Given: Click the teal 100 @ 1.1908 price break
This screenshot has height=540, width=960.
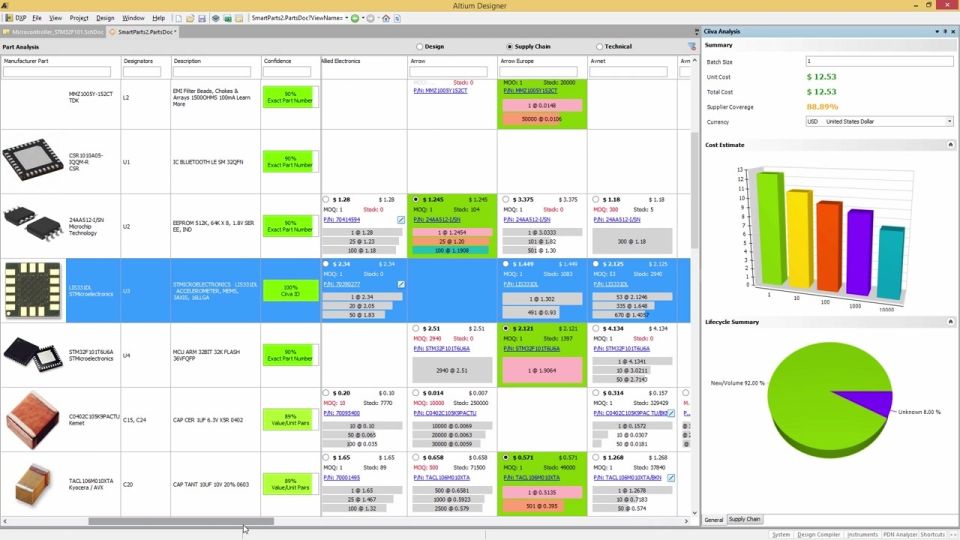Looking at the screenshot, I should pos(450,250).
